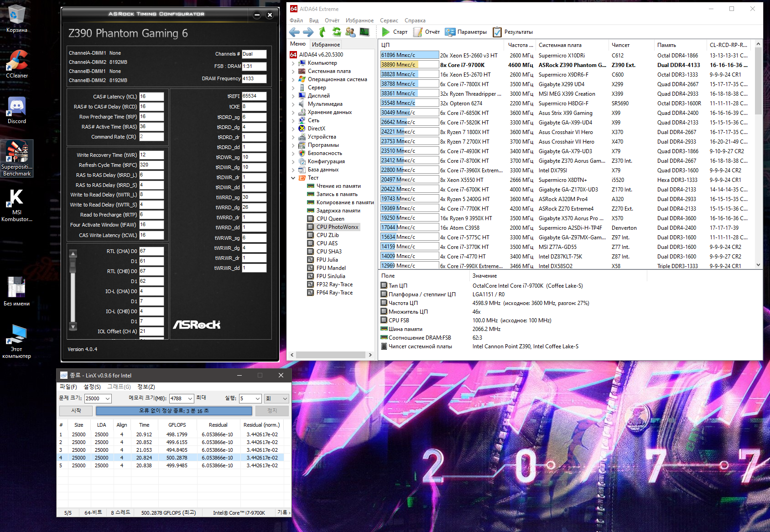Click the users icon in AIDA64 toolbar
Screen dimensions: 770x532
[350, 32]
